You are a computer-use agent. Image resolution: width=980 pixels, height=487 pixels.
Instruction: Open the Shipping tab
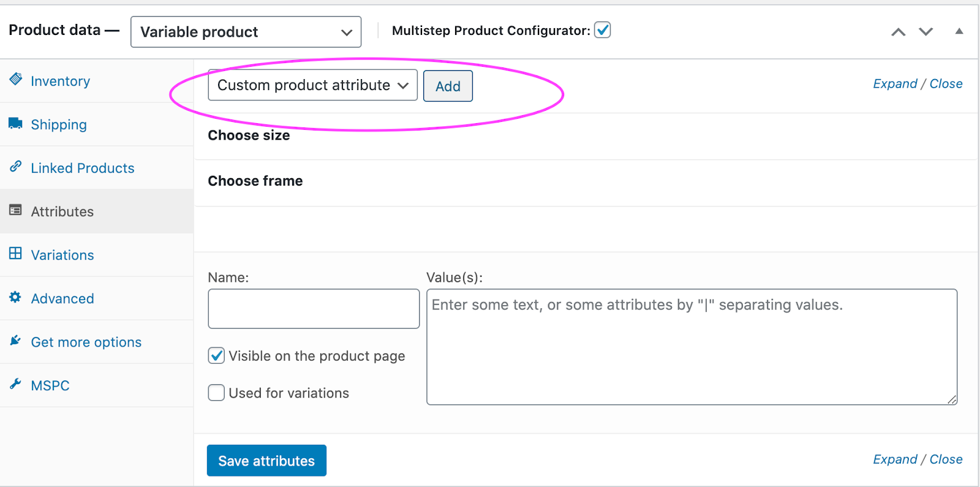tap(59, 124)
